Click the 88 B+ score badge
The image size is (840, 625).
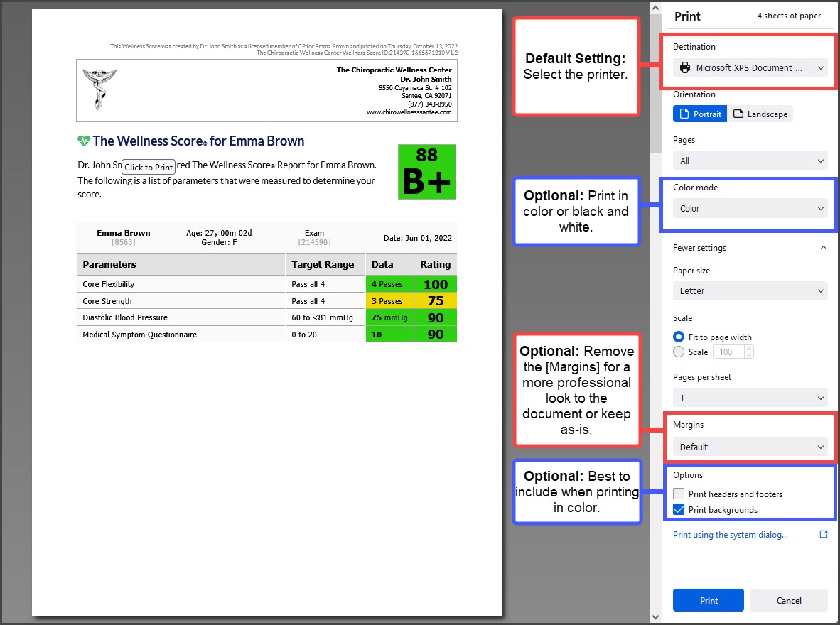click(427, 172)
